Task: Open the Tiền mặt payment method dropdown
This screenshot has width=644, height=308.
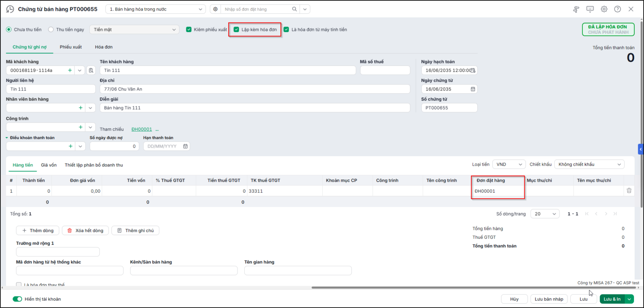Action: (x=134, y=29)
